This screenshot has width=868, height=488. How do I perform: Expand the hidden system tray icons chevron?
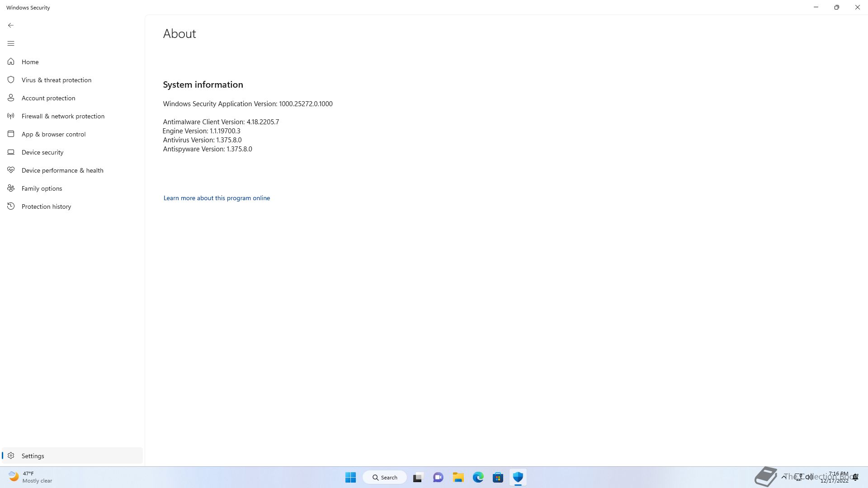(784, 477)
